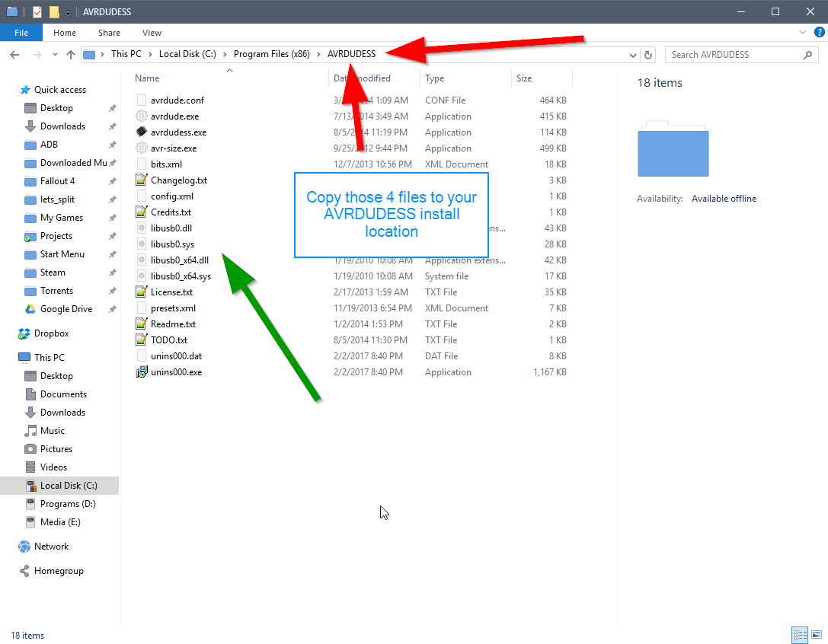
Task: Select the libusb0.dll file icon
Action: (141, 228)
